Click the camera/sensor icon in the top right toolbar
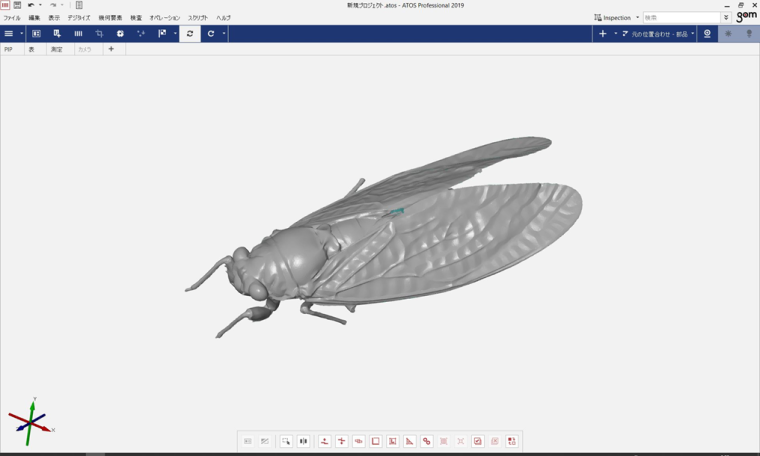 click(707, 34)
